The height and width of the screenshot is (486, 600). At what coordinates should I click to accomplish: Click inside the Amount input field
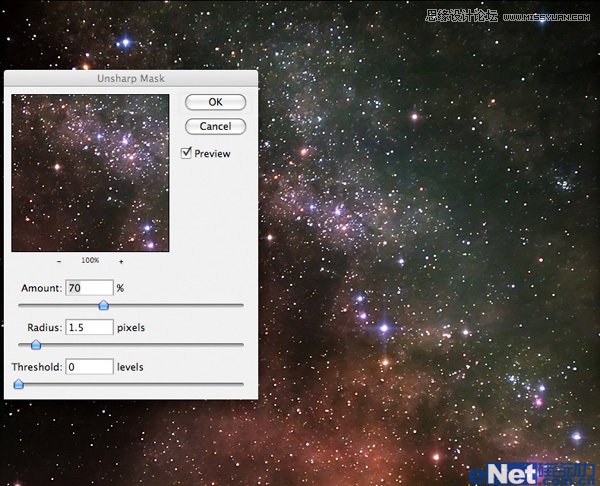88,288
